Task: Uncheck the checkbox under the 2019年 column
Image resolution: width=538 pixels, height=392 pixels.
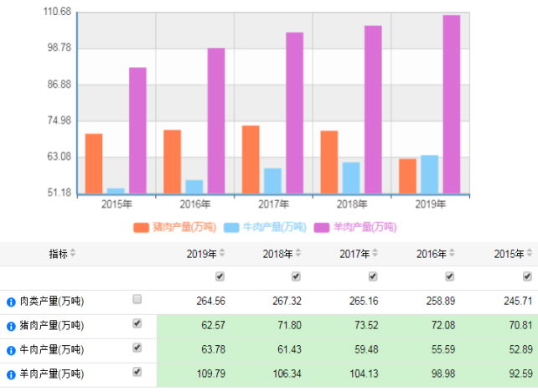Action: pos(220,276)
